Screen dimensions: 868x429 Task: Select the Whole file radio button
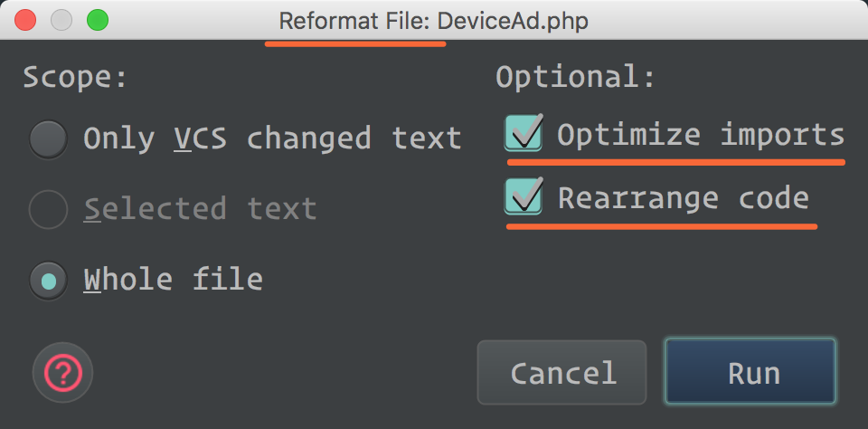[x=49, y=281]
